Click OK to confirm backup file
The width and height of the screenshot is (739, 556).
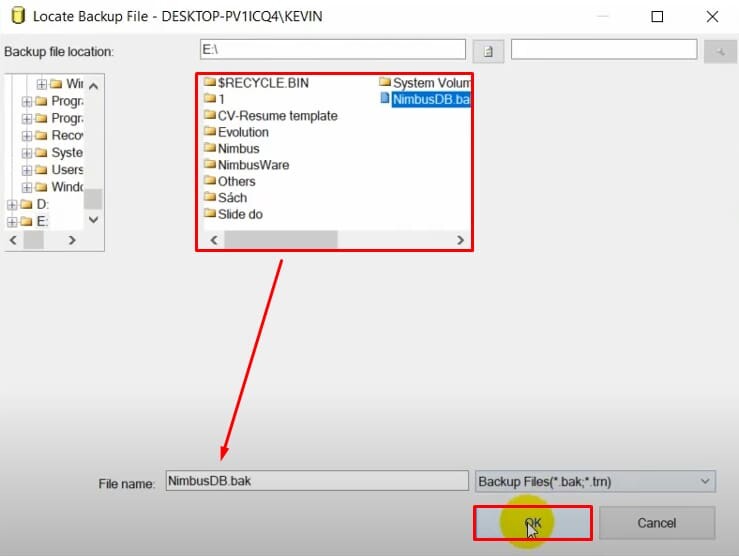click(x=533, y=523)
